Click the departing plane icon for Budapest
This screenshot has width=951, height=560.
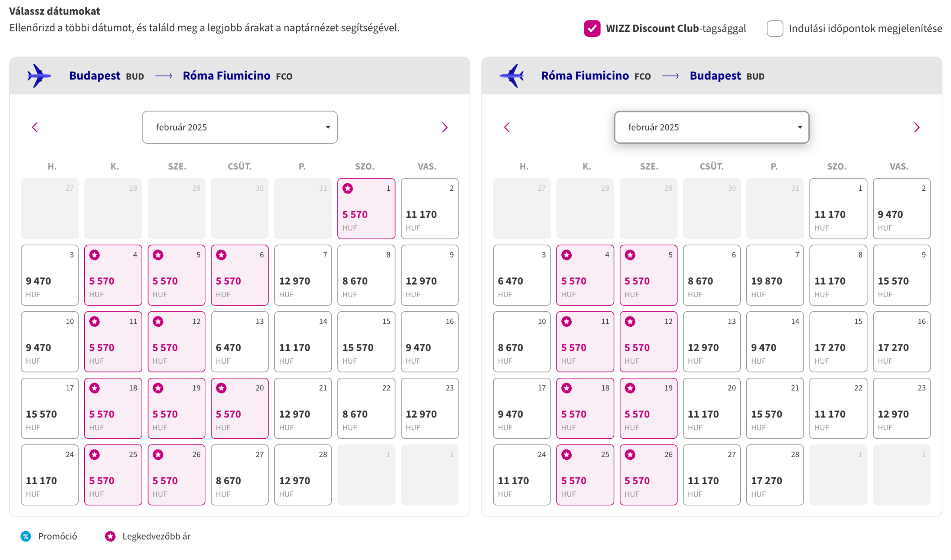click(39, 76)
